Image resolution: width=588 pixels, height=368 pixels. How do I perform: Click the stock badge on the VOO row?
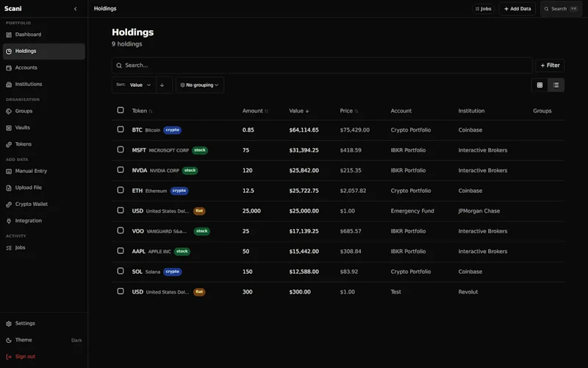click(x=201, y=231)
